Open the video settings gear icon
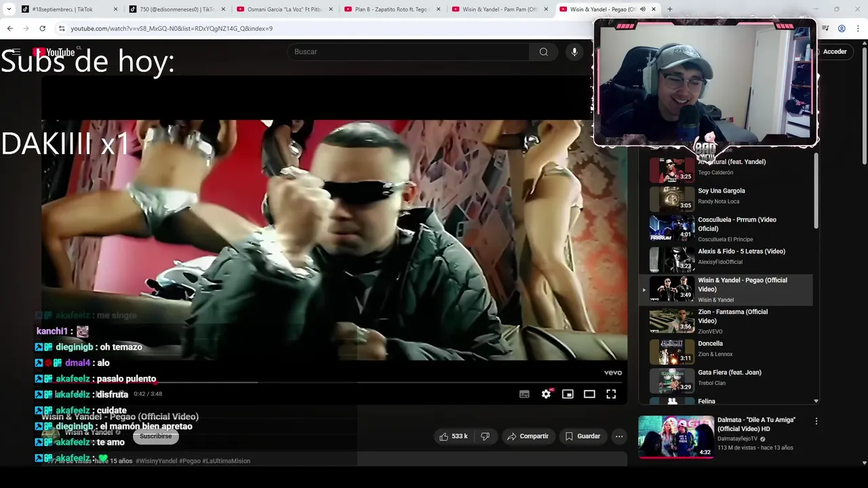868x488 pixels. [546, 394]
